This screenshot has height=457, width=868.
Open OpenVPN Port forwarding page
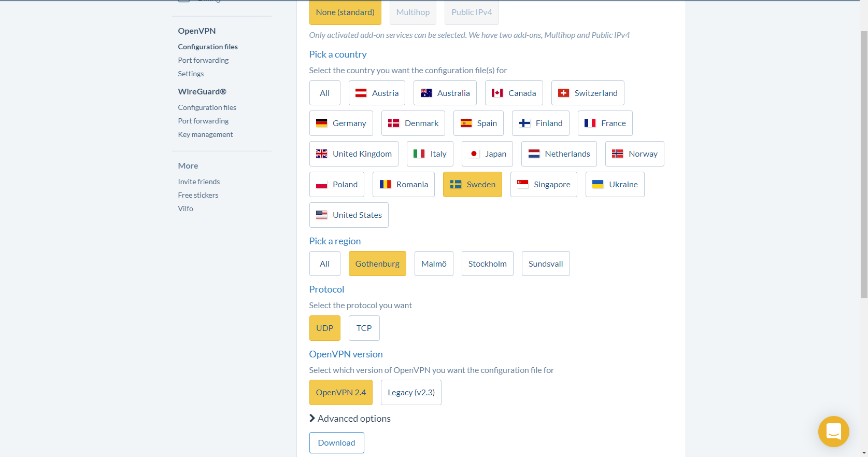coord(203,60)
